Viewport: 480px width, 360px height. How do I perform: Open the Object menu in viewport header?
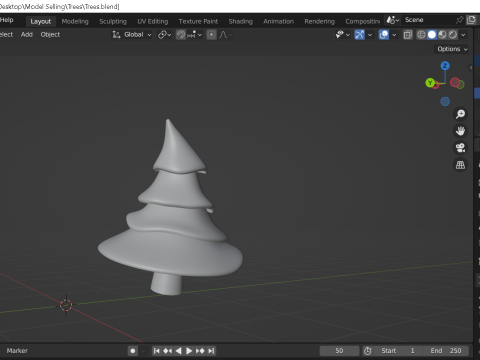tap(50, 34)
